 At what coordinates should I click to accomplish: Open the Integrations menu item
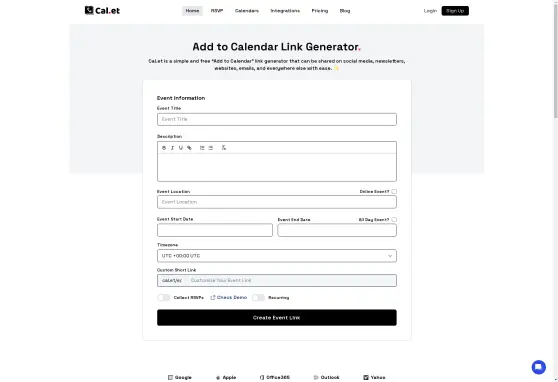(x=285, y=11)
